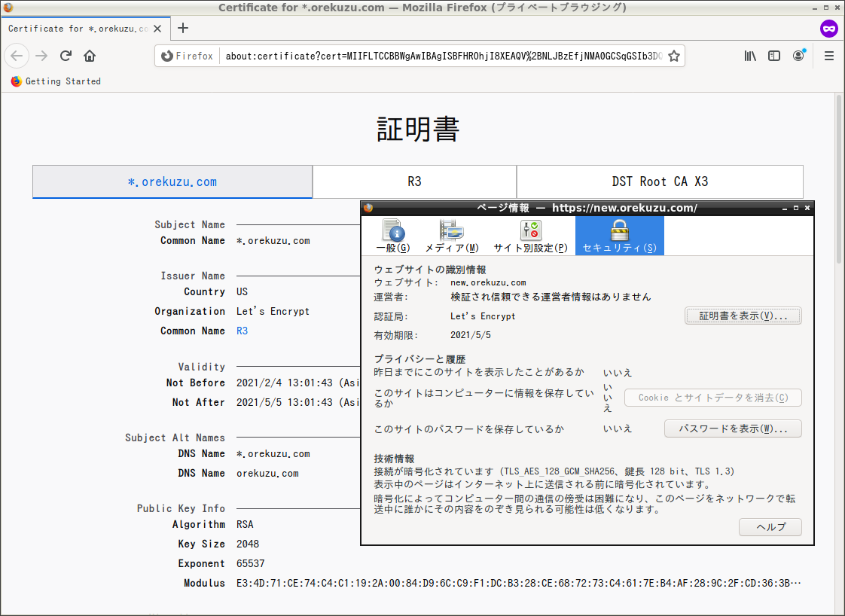Open a new tab with plus button
The image size is (845, 616).
tap(183, 28)
